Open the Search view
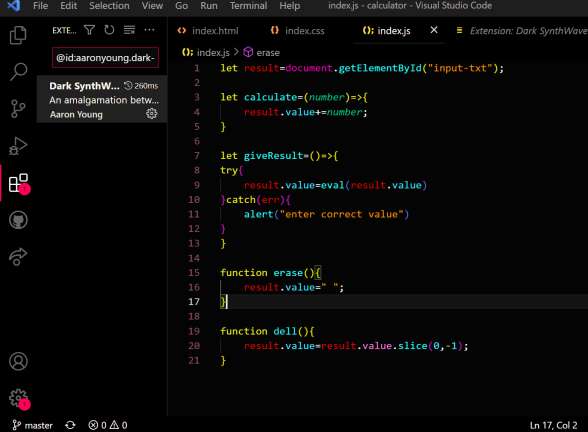 pyautogui.click(x=18, y=71)
